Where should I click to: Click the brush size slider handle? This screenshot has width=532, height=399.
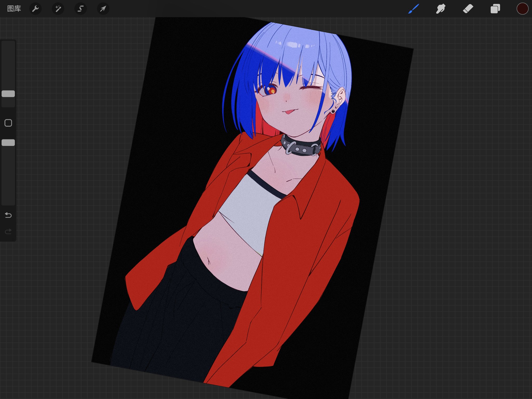[x=8, y=94]
